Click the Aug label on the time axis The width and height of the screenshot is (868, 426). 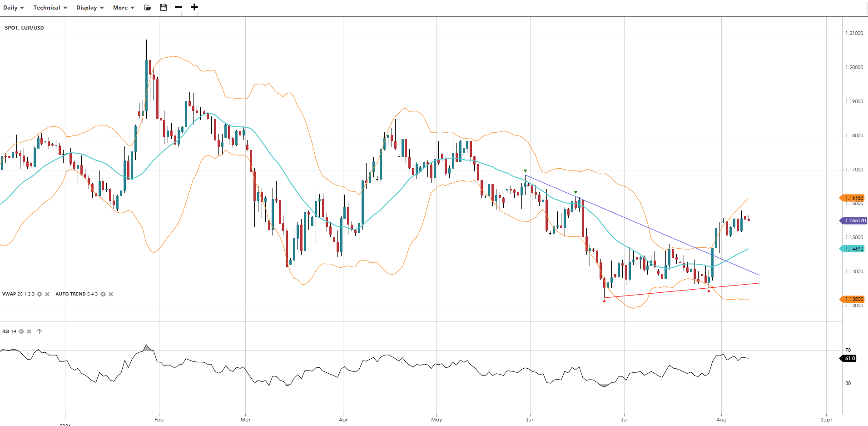(x=721, y=420)
